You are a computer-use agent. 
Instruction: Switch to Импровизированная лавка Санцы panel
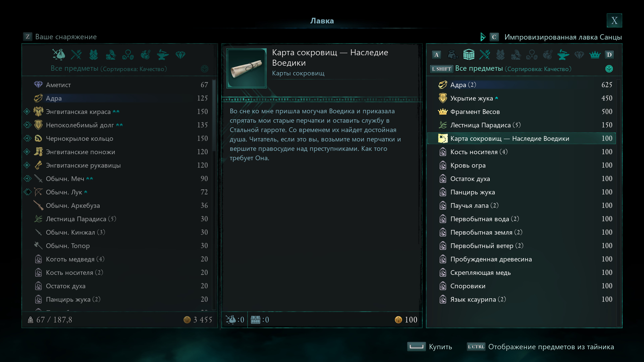pyautogui.click(x=563, y=37)
